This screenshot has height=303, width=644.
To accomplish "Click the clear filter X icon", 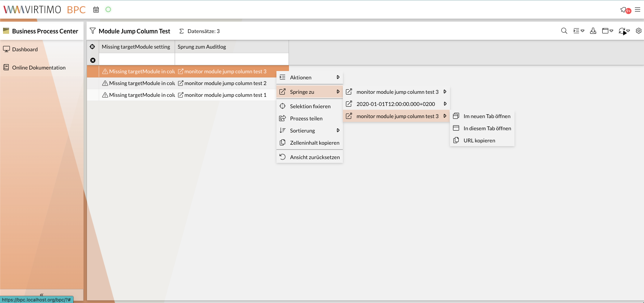I will [93, 60].
